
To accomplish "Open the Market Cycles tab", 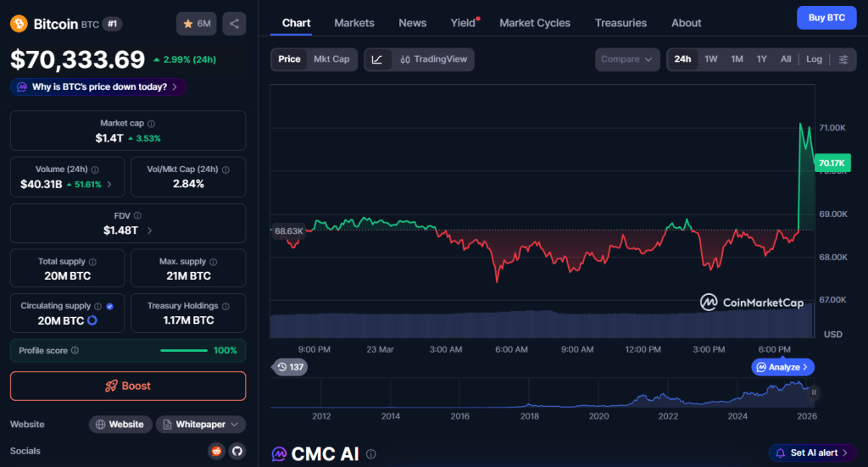I will 535,23.
